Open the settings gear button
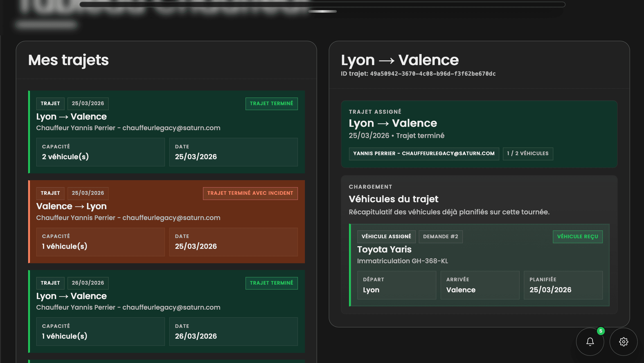644x363 pixels. click(623, 341)
